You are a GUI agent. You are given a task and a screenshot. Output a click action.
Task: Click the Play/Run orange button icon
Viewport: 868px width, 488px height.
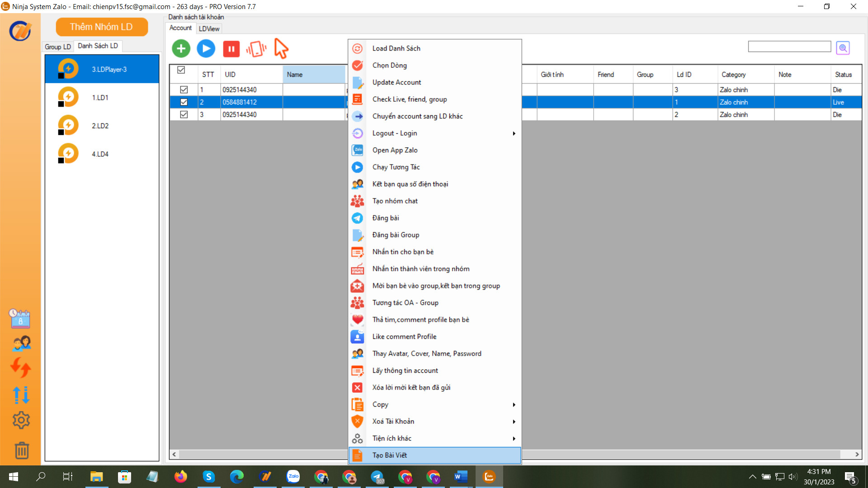(206, 48)
